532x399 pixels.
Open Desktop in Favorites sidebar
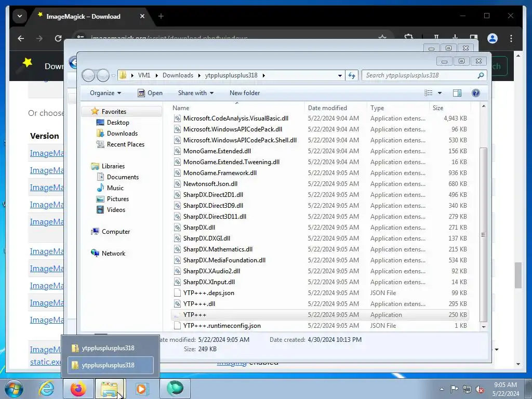point(118,123)
